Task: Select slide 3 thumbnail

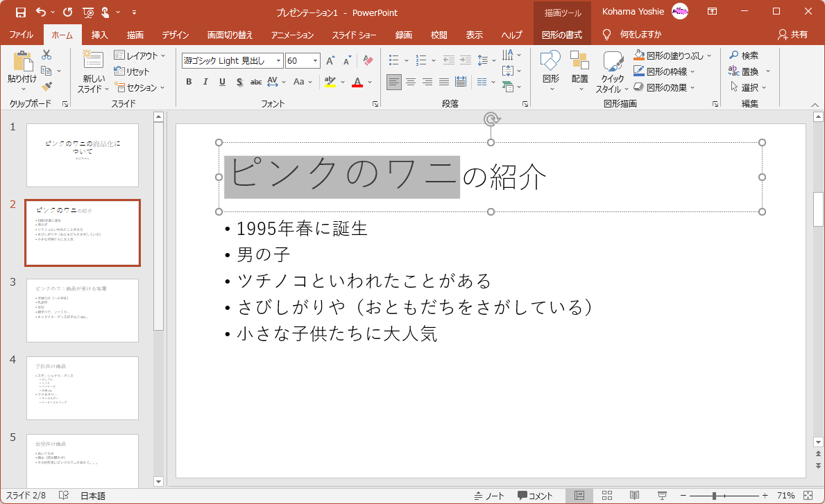Action: (x=83, y=310)
